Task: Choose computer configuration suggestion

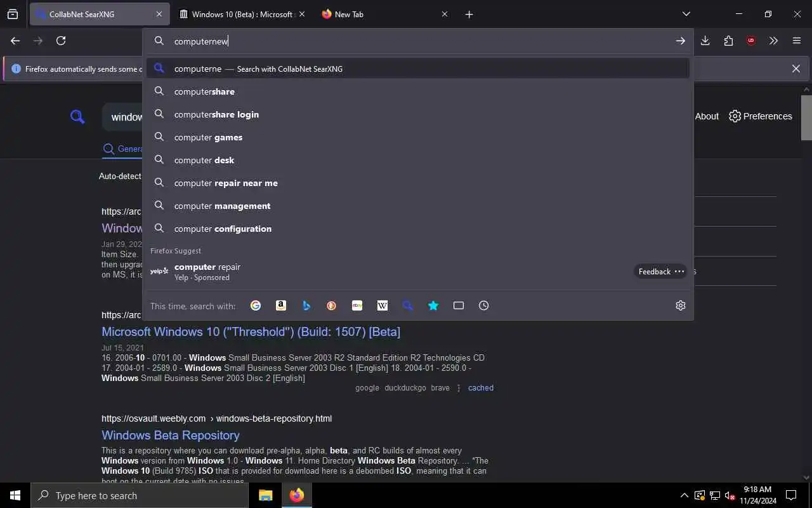Action: coord(418,229)
